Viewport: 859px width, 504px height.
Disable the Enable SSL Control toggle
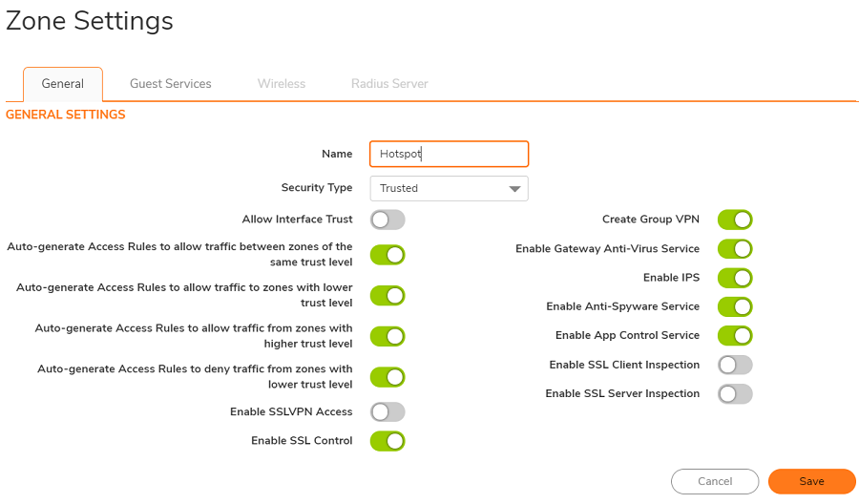point(388,441)
